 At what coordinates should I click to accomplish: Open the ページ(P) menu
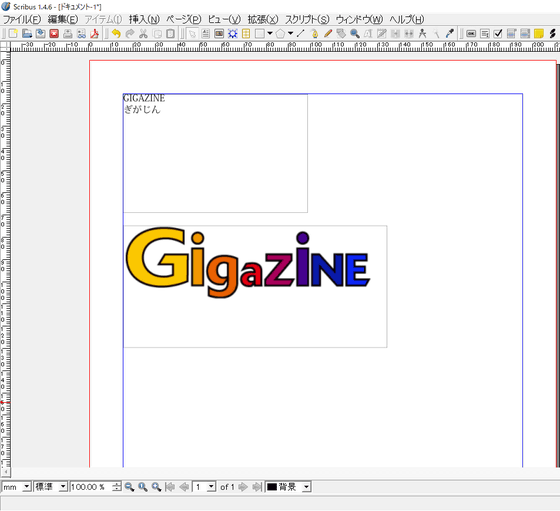tap(184, 19)
